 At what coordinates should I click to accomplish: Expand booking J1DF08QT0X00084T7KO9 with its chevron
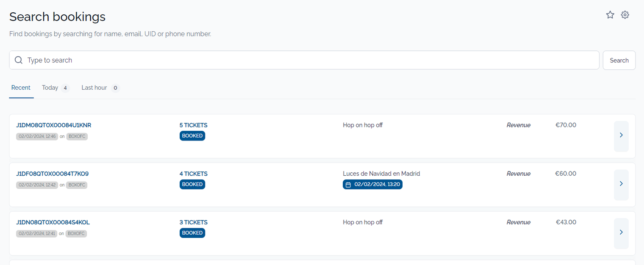pos(621,185)
